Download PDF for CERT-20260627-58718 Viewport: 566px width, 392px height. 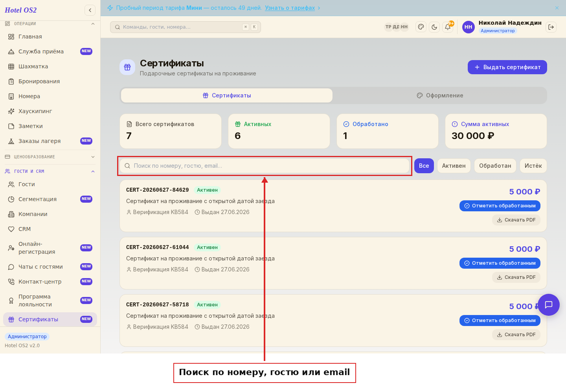pos(516,335)
